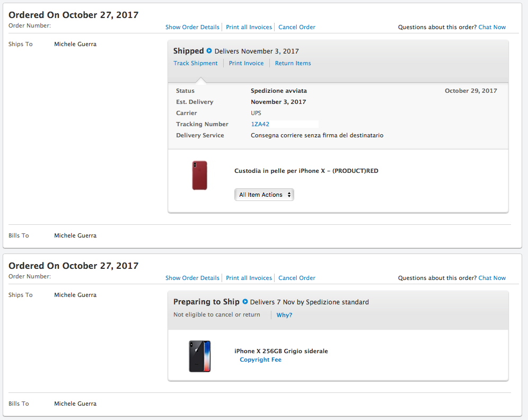528x420 pixels.
Task: Ask Why the order is not eligible
Action: [x=284, y=315]
